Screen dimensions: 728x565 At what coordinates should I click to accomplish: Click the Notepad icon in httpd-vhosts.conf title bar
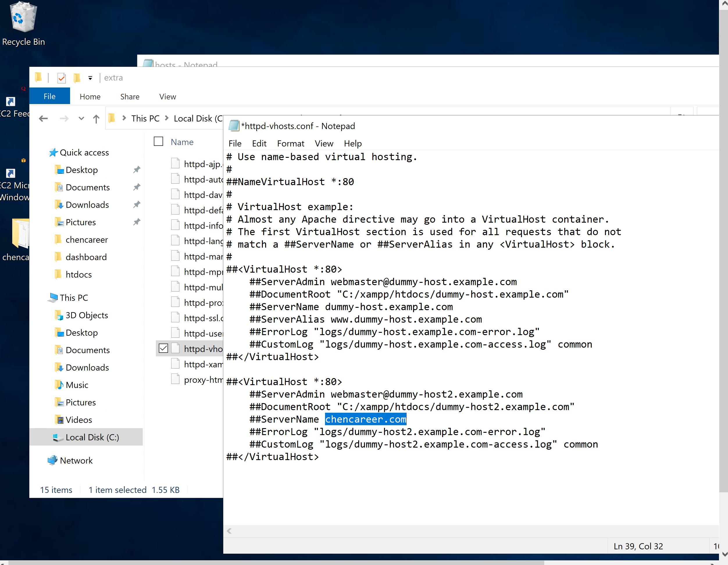(234, 126)
